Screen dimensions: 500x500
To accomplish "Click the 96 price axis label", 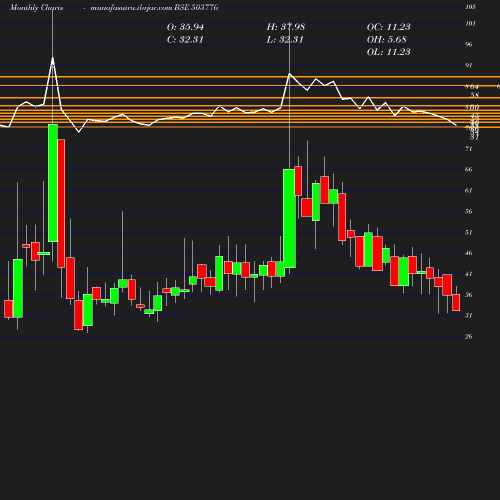I will (x=469, y=45).
